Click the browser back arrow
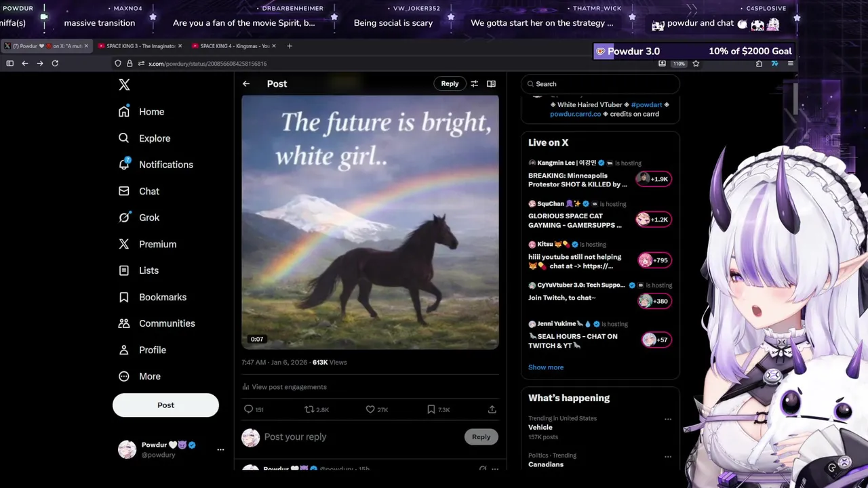The width and height of the screenshot is (868, 488). click(x=25, y=64)
